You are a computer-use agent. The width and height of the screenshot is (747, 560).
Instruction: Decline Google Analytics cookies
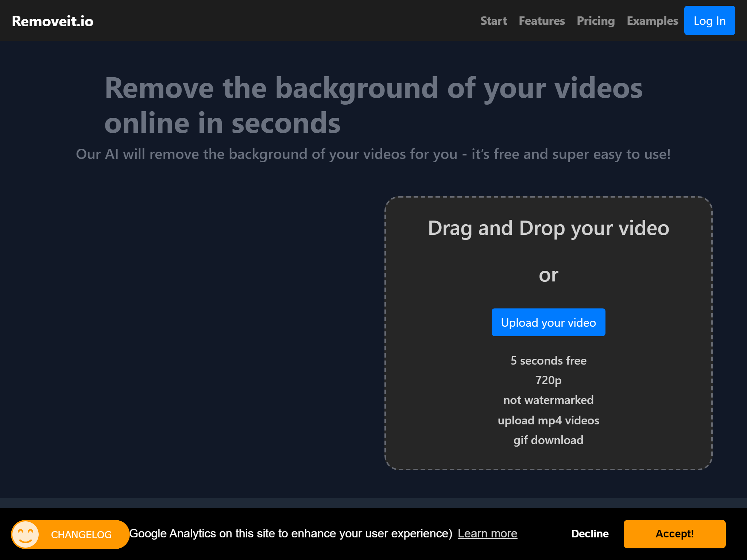click(x=590, y=533)
